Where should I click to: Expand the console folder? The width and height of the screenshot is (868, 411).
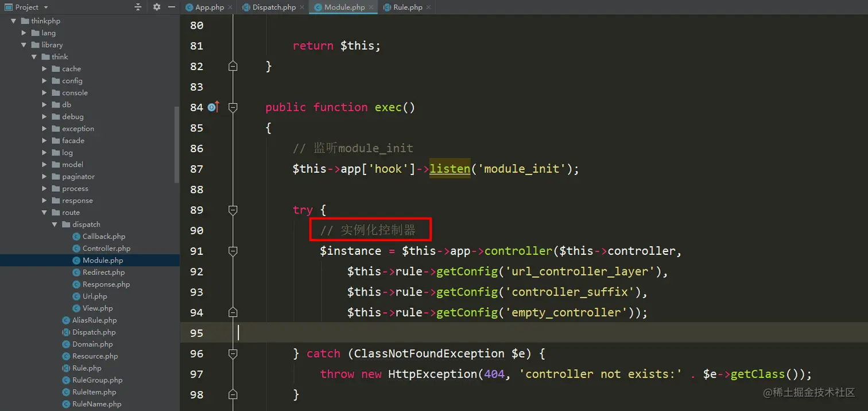44,92
